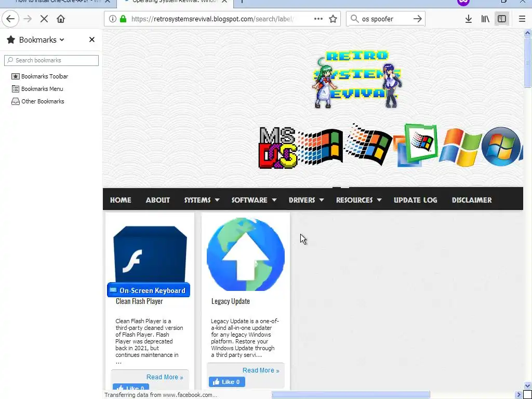Switch to the One-Core-API tab

[58, 2]
